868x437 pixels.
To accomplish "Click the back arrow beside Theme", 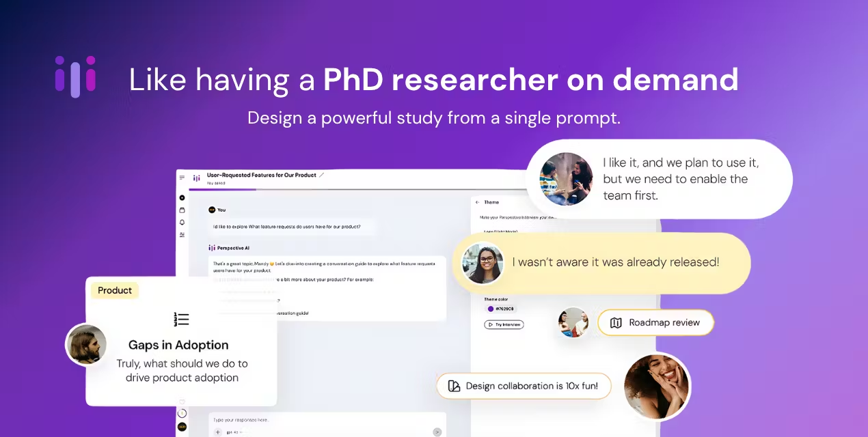I will pos(477,202).
